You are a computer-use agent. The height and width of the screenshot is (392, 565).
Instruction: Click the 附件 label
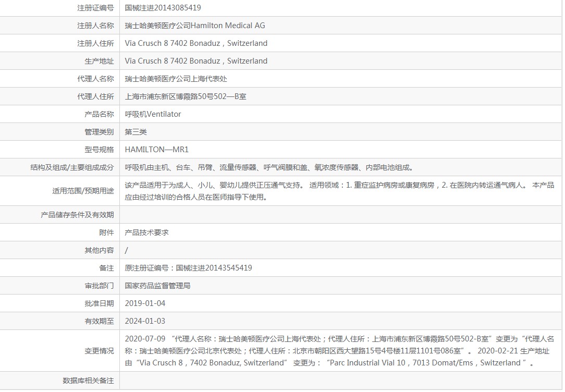point(106,232)
